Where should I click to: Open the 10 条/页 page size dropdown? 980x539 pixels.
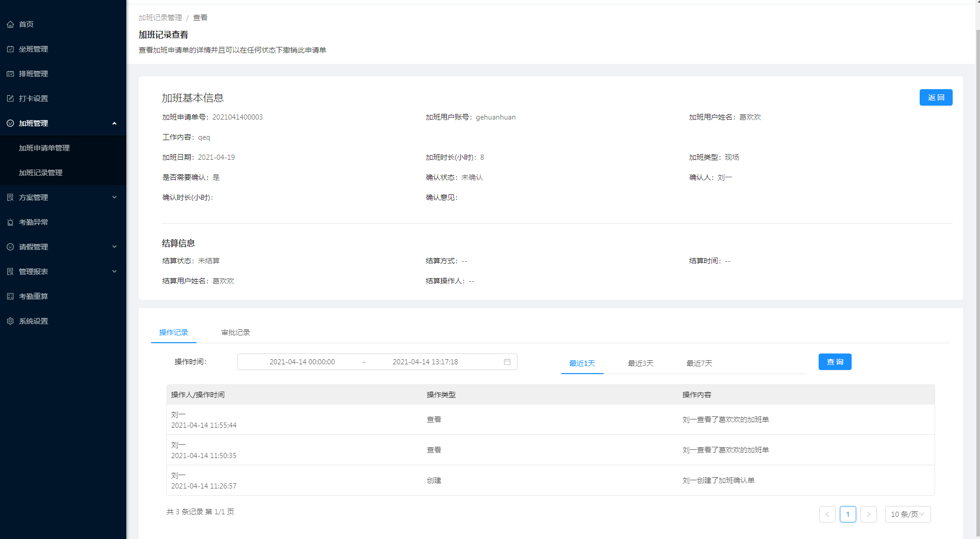(x=908, y=514)
